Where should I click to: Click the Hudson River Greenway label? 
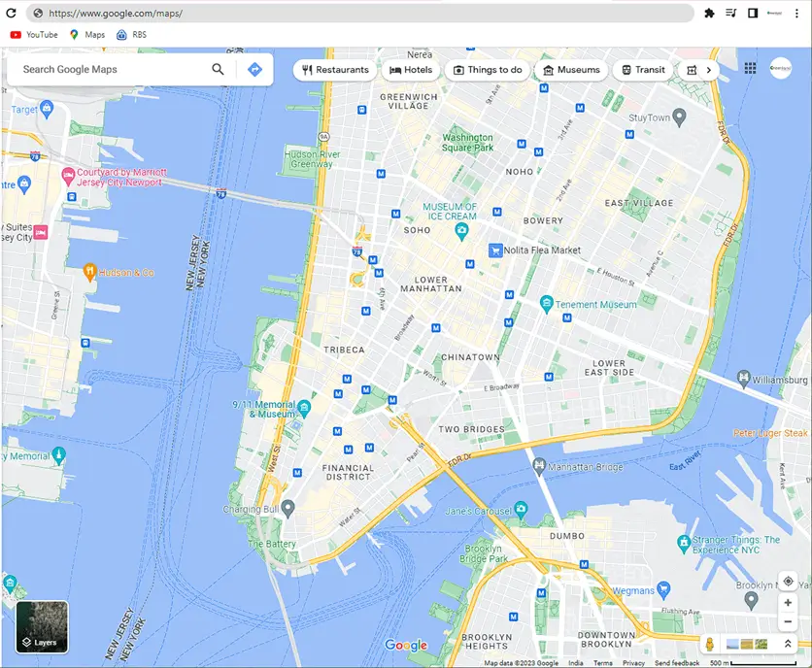pos(312,159)
